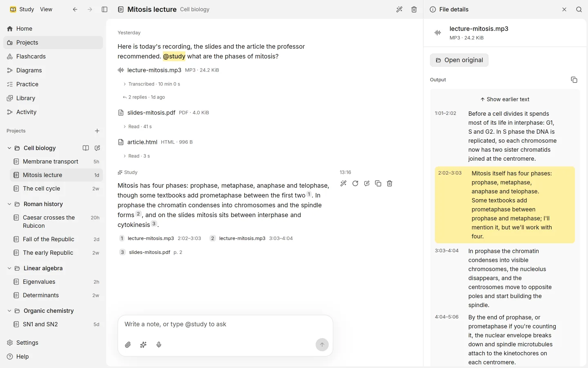Viewport: 588px width, 368px height.
Task: Collapse the Cell biology project
Action: (9, 148)
